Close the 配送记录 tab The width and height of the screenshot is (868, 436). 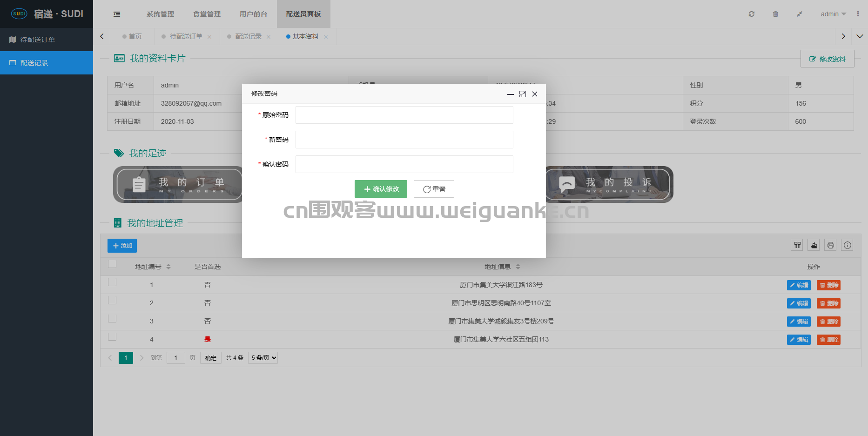(x=269, y=37)
